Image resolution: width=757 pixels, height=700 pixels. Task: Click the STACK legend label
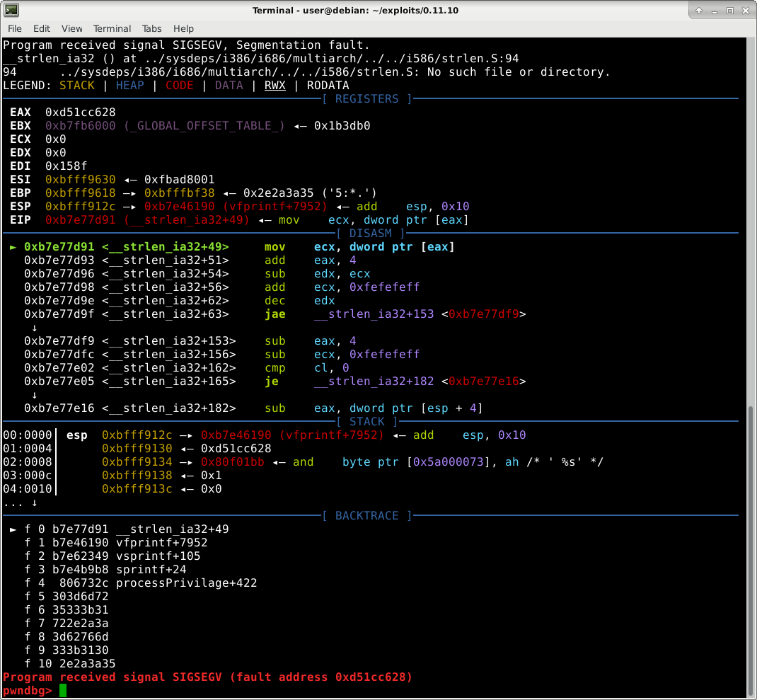tap(76, 85)
